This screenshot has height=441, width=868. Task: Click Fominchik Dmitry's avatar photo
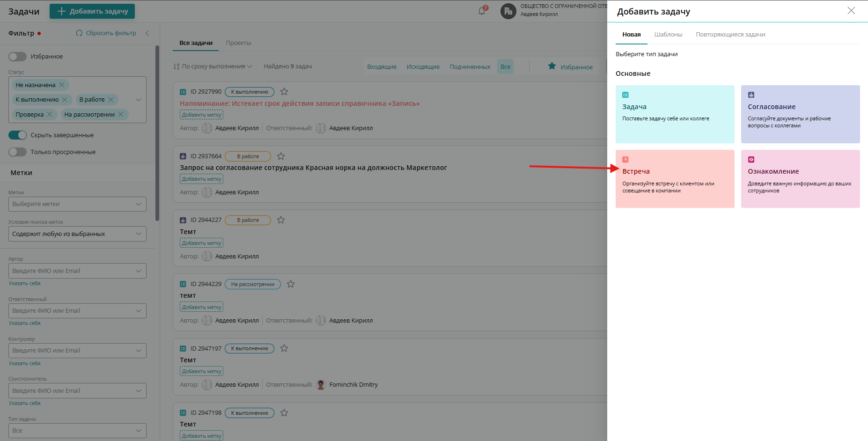click(321, 385)
